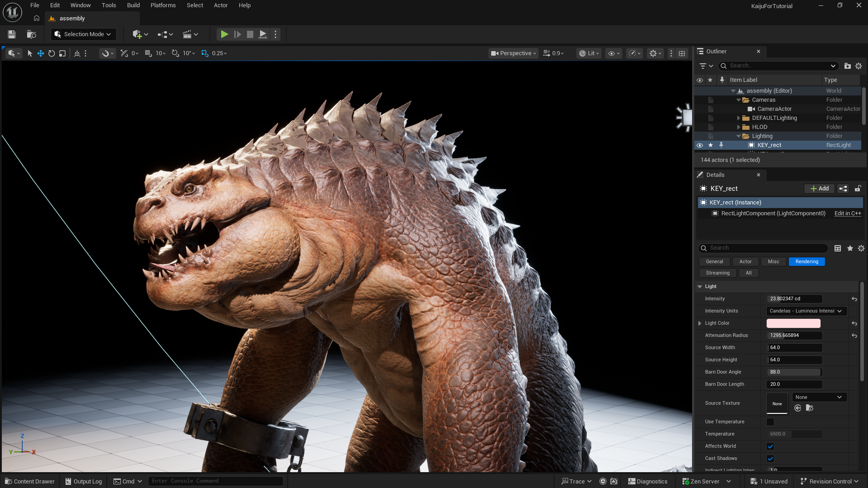Screen dimensions: 868x488
Task: Expand the DEFAULTLighting folder
Action: [x=739, y=118]
